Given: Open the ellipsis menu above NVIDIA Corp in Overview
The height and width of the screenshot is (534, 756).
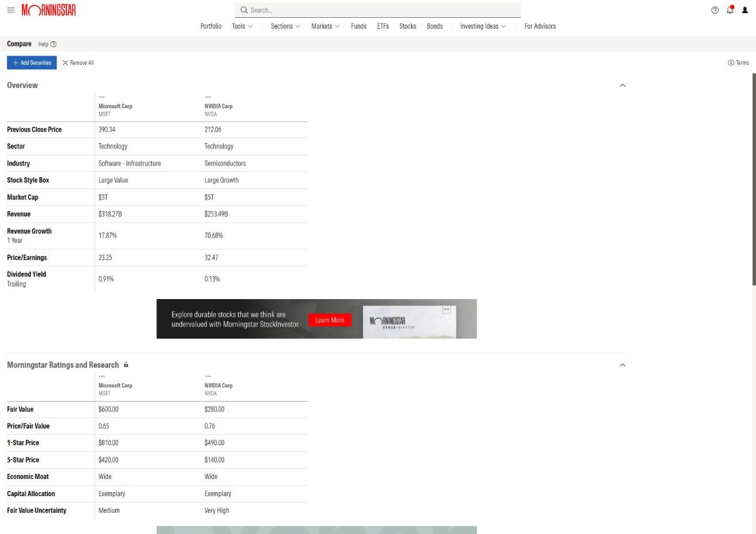Looking at the screenshot, I should [207, 97].
